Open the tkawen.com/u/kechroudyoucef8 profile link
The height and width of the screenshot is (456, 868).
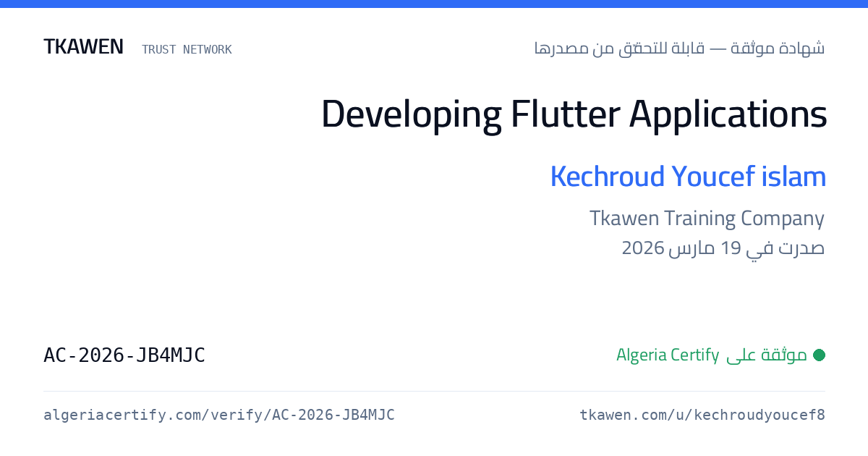click(x=702, y=415)
